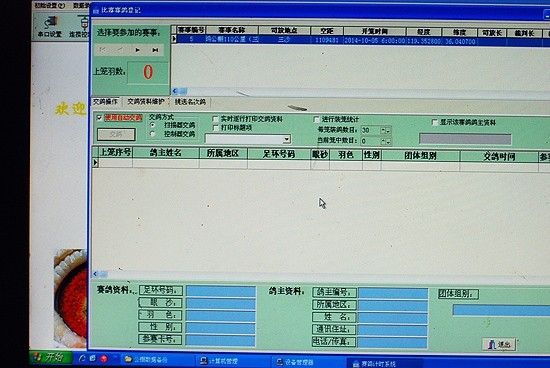Image resolution: width=550 pixels, height=368 pixels.
Task: Jump to last record navigation button
Action: pos(155,50)
